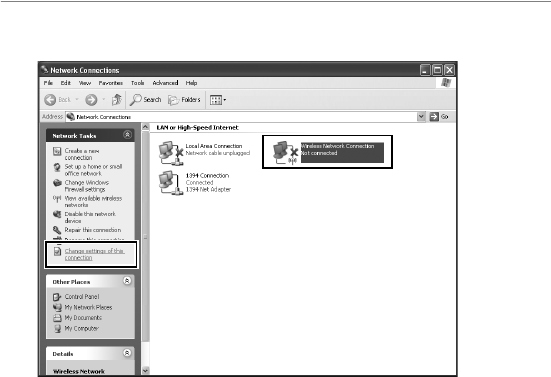Click Disable this network device link

[90, 217]
